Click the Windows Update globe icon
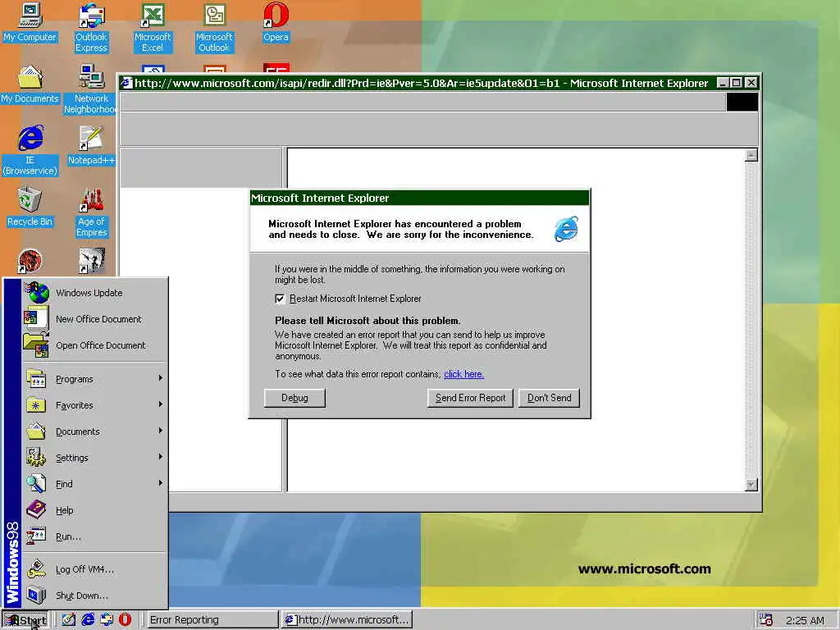Screen dimensions: 840x630 37,293
